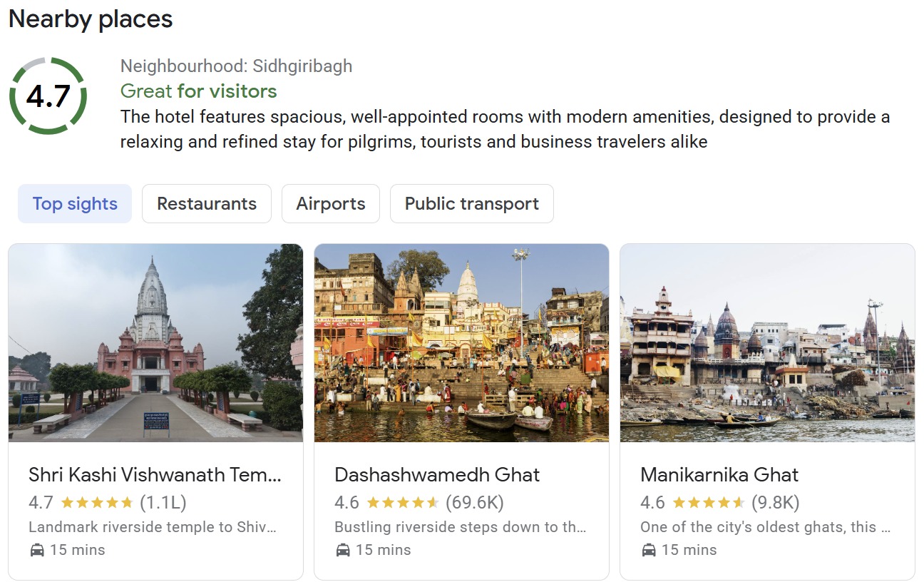Switch to the Restaurants tab
Image resolution: width=924 pixels, height=587 pixels.
point(207,204)
